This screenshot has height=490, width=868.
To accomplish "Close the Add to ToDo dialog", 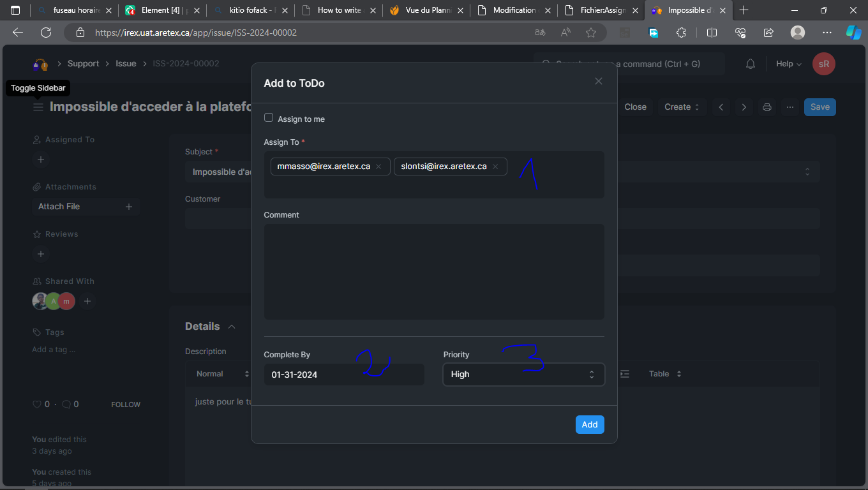I will [x=598, y=81].
